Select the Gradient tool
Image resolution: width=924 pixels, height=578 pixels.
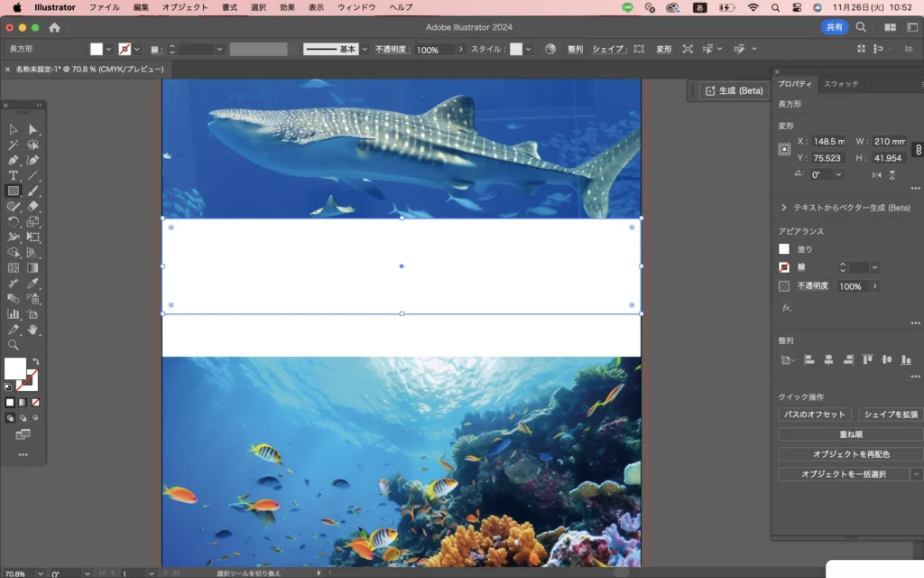pyautogui.click(x=33, y=267)
